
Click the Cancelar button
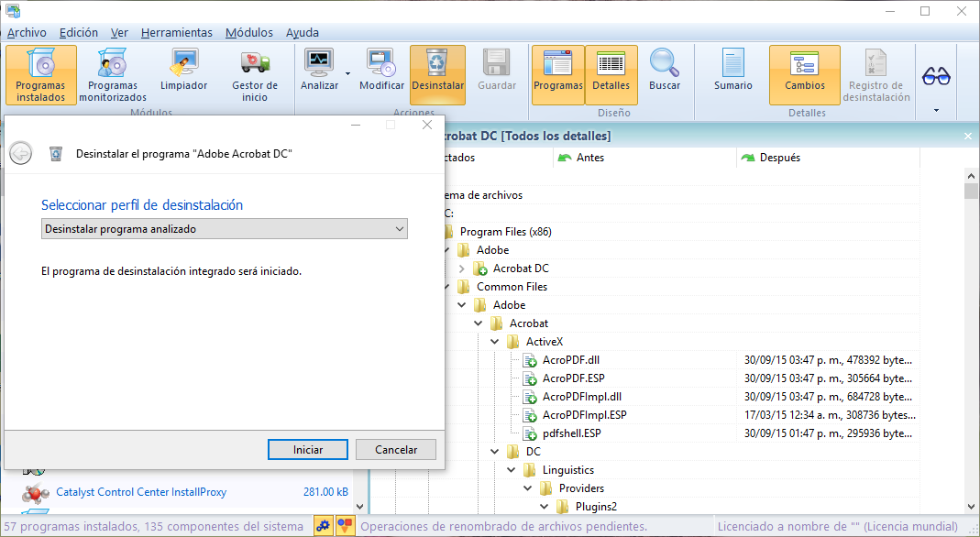coord(396,450)
